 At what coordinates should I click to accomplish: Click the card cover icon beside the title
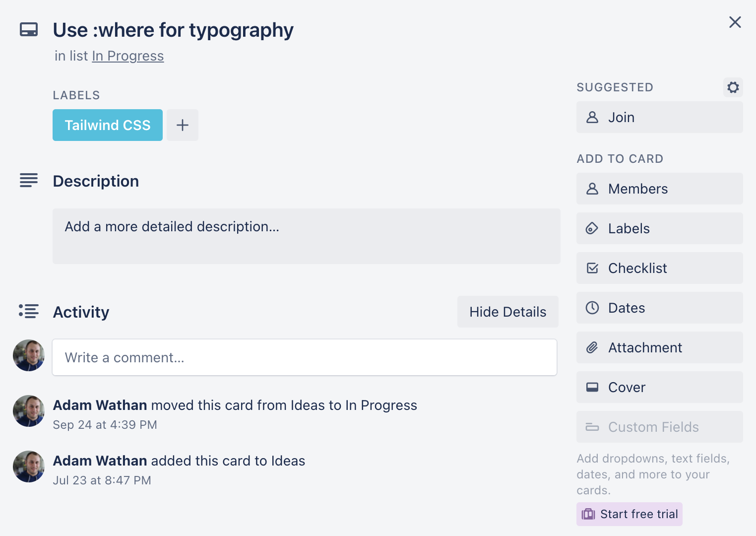coord(28,29)
